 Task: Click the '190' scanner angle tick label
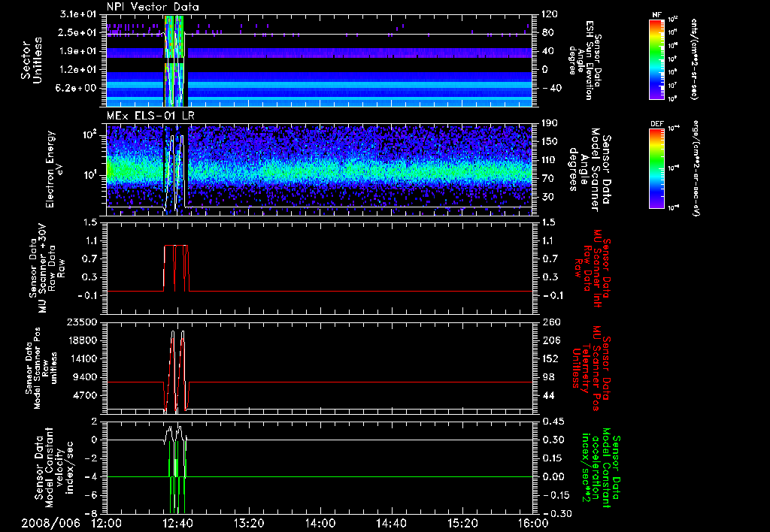(550, 123)
